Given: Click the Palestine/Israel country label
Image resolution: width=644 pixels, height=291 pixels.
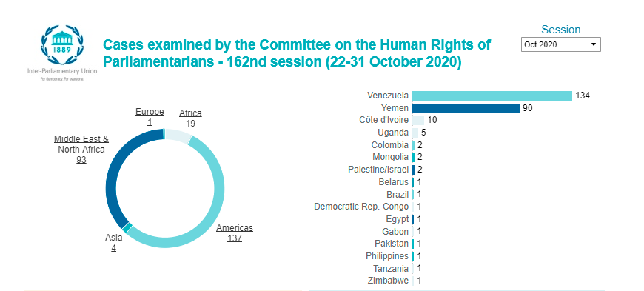Looking at the screenshot, I should point(378,170).
